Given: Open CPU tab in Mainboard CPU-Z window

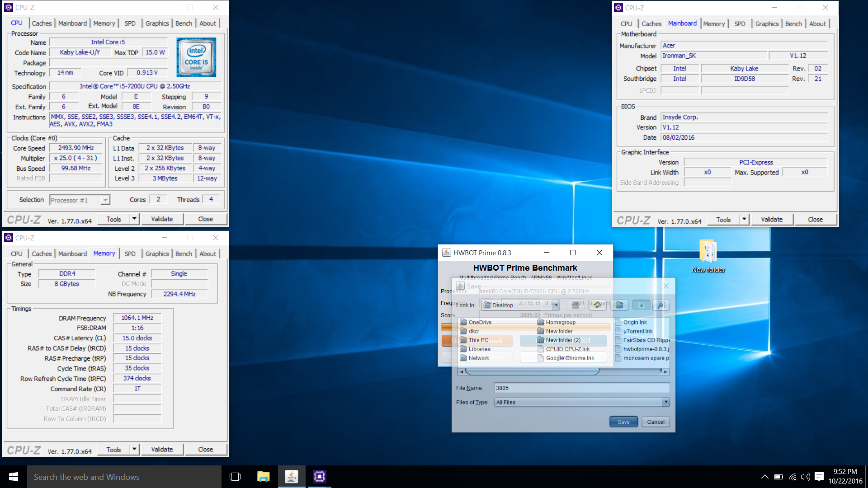Looking at the screenshot, I should (x=626, y=24).
